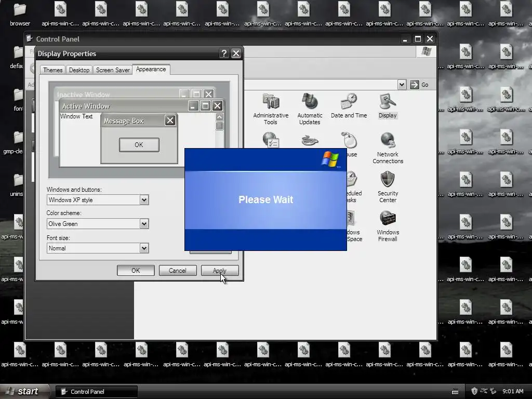Image resolution: width=532 pixels, height=399 pixels.
Task: Open the Windows Firewall icon
Action: [388, 226]
